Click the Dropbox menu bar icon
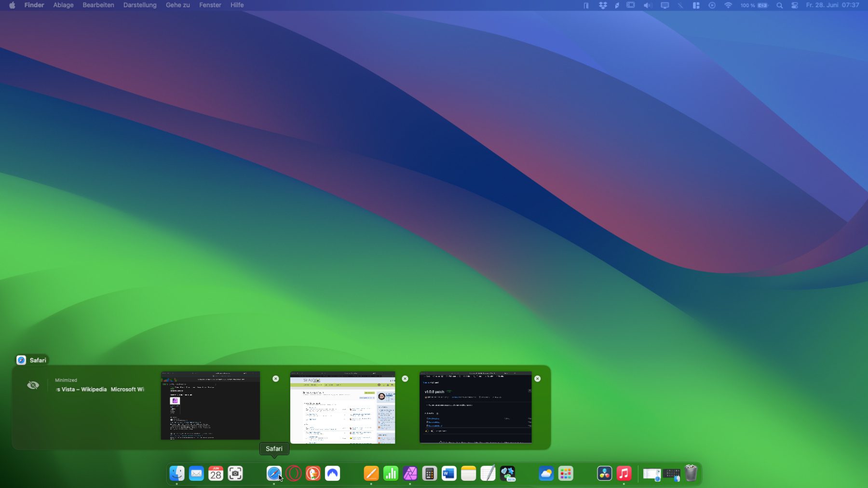The height and width of the screenshot is (488, 868). coord(603,5)
